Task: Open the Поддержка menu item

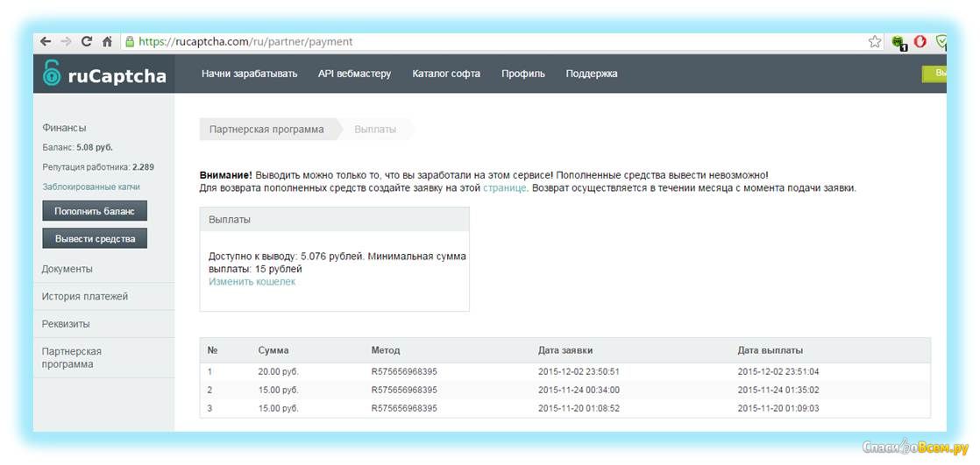Action: coord(592,74)
